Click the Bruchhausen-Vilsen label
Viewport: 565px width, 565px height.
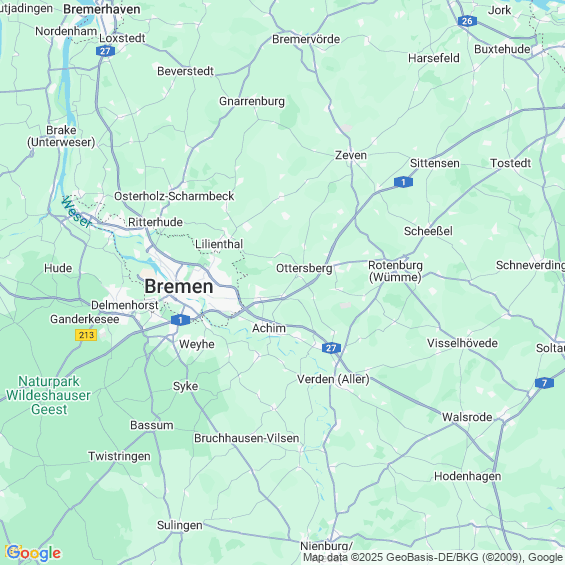[246, 438]
